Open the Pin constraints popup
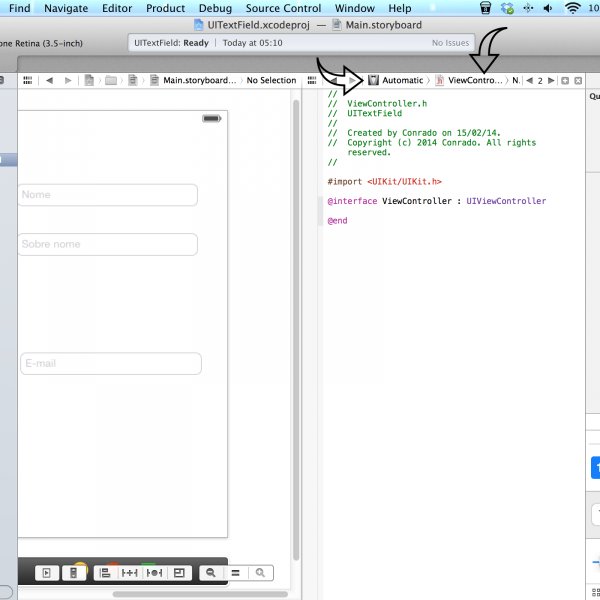The height and width of the screenshot is (600, 600). [x=129, y=573]
